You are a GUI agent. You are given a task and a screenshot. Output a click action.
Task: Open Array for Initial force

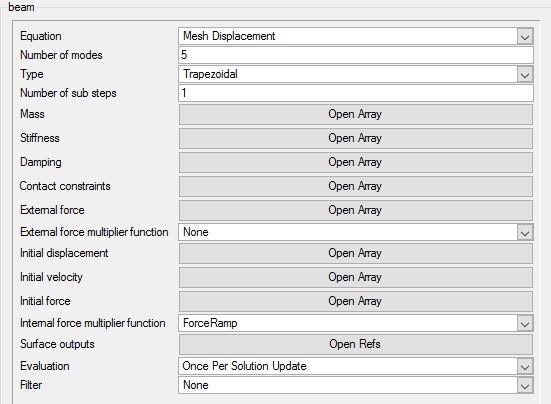356,301
